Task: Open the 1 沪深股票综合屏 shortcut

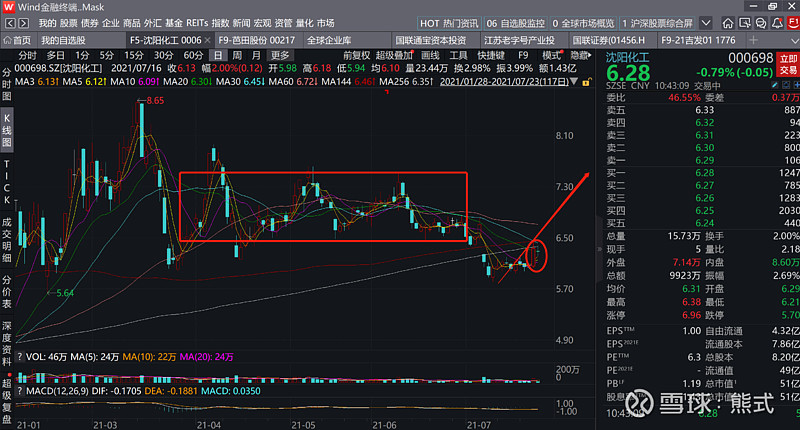Action: [657, 23]
